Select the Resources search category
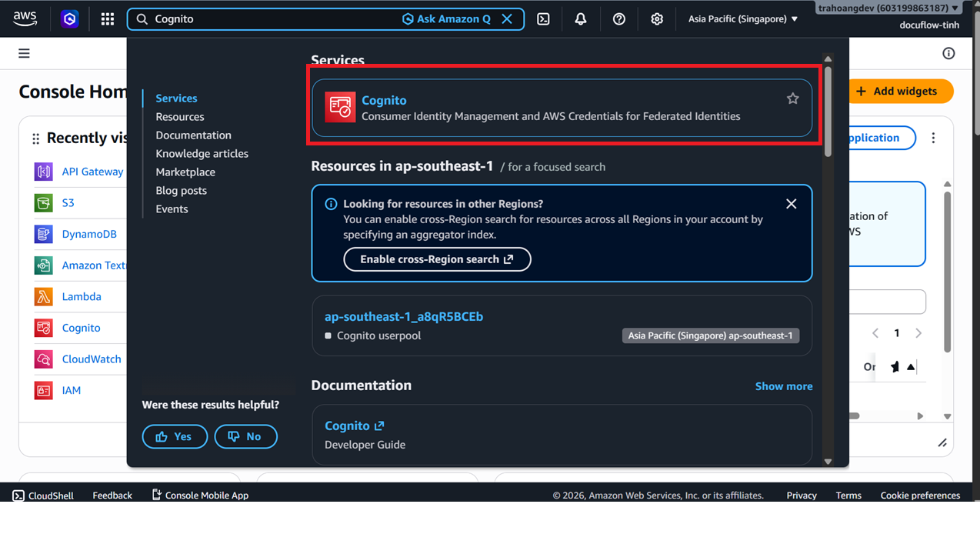 click(180, 116)
